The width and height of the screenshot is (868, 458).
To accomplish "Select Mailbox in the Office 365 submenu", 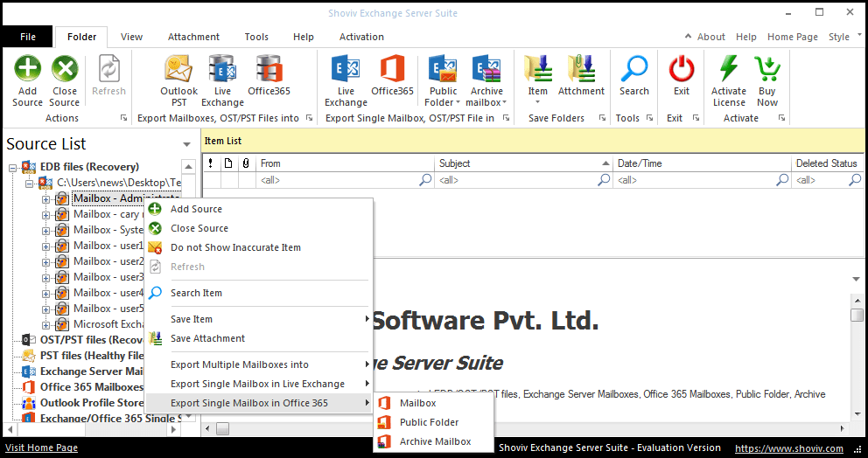I will (x=433, y=403).
